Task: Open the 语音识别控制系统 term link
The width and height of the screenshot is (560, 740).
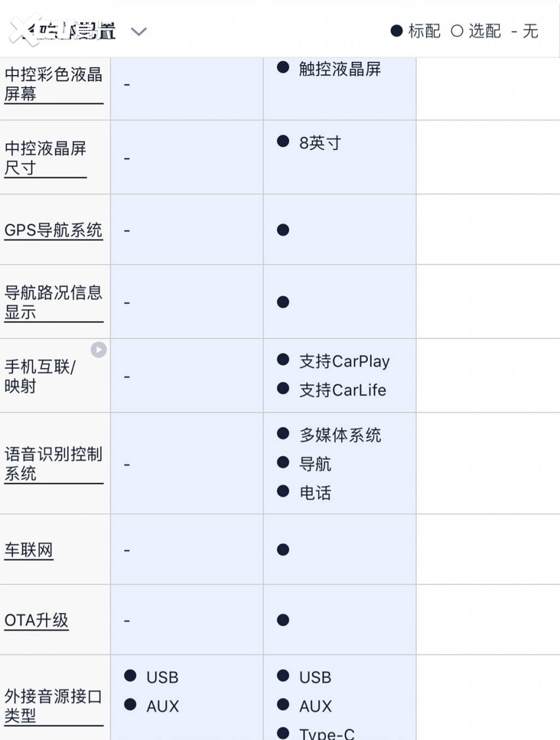Action: click(x=53, y=464)
